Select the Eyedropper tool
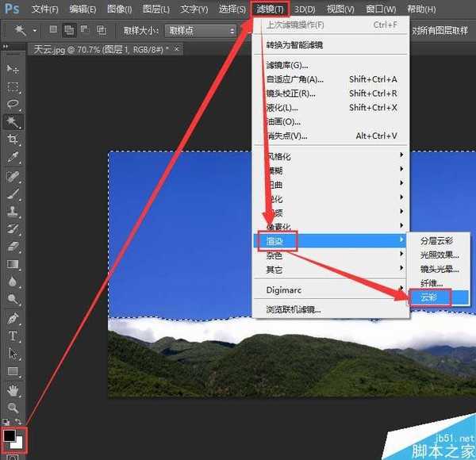 (x=13, y=158)
